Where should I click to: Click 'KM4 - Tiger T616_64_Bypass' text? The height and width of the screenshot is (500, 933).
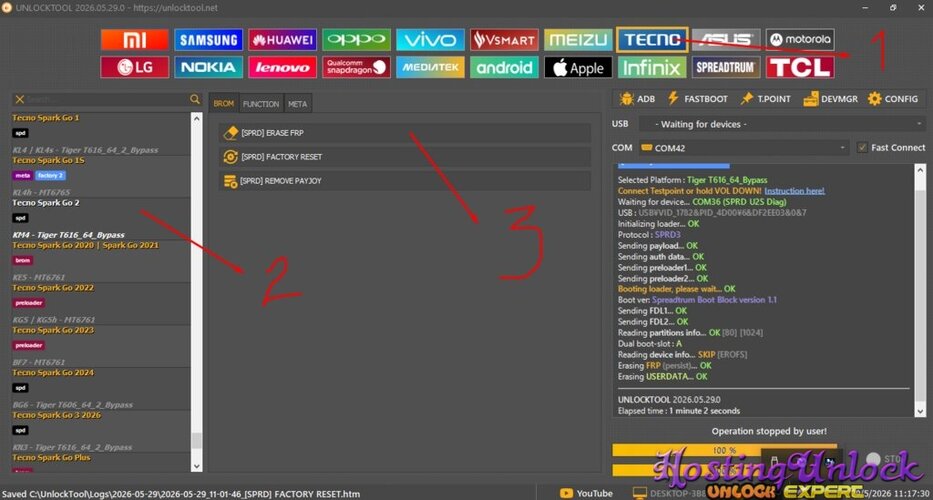point(68,235)
